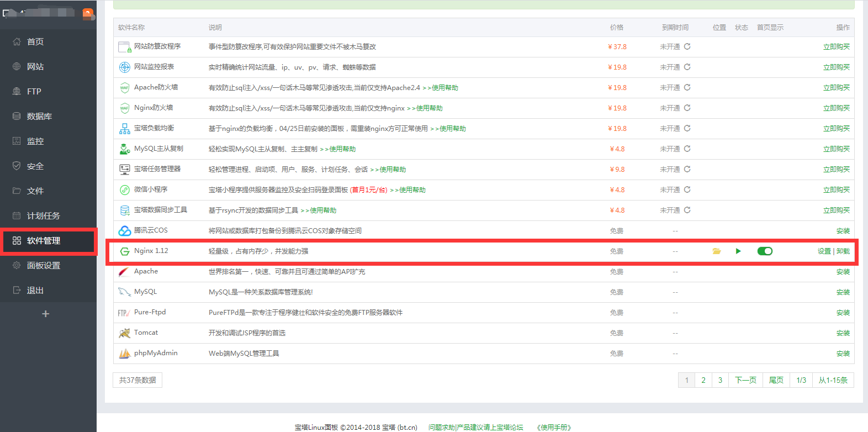Click the MySQL主从复制 icon

pyautogui.click(x=125, y=149)
